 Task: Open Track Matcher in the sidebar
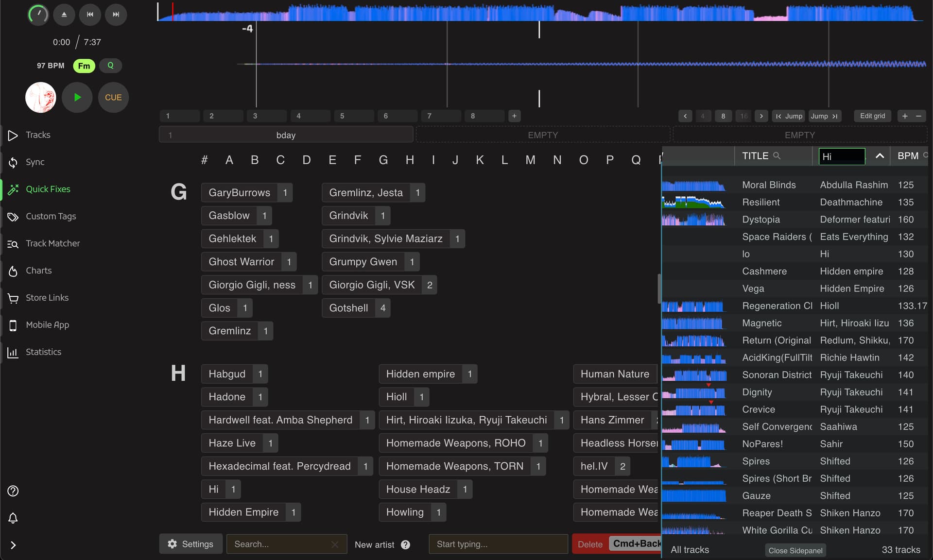point(52,243)
